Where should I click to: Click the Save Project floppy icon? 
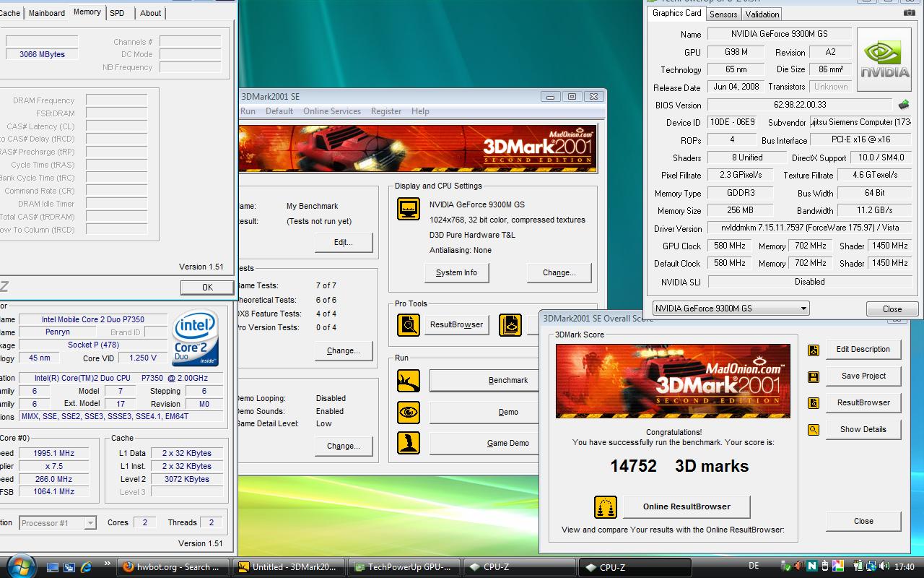(814, 376)
